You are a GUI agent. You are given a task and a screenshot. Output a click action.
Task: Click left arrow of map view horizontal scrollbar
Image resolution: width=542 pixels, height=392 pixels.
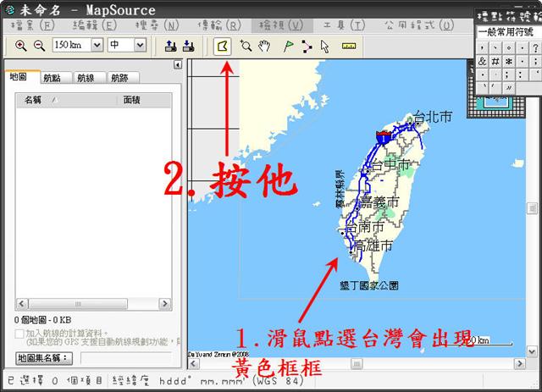coord(194,364)
